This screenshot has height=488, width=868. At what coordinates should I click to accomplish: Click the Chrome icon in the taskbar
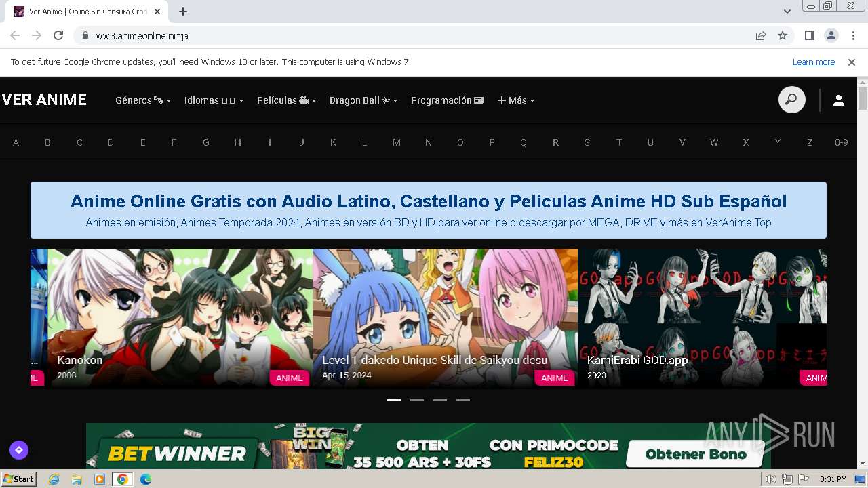pos(123,479)
